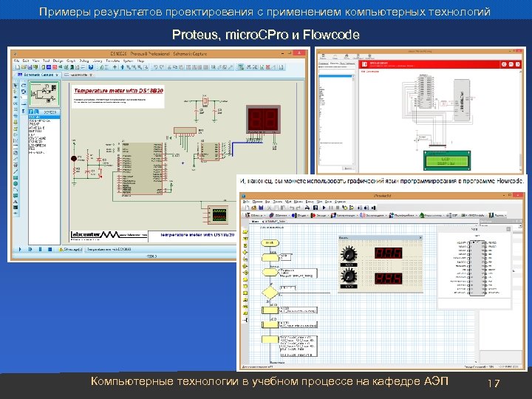The width and height of the screenshot is (532, 399).
Task: Click the Step Over icon in Flowcode toolbar
Action: point(352,208)
